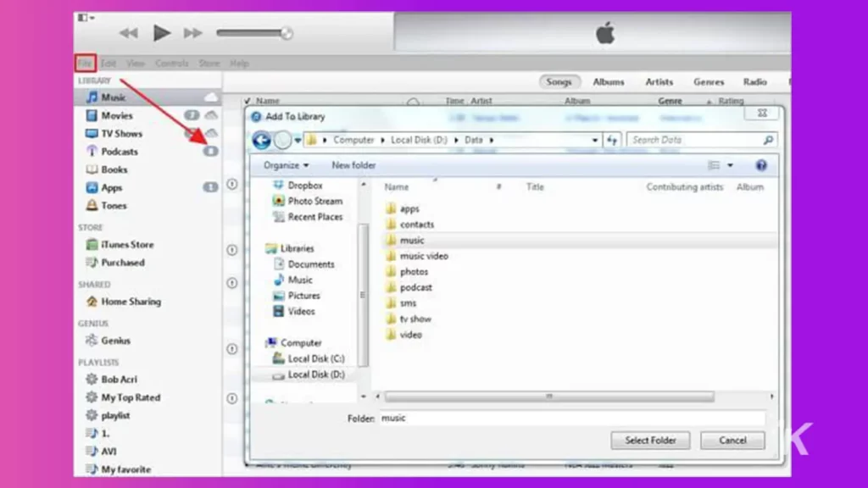The width and height of the screenshot is (868, 488).
Task: Open the File menu in iTunes
Action: [x=86, y=63]
